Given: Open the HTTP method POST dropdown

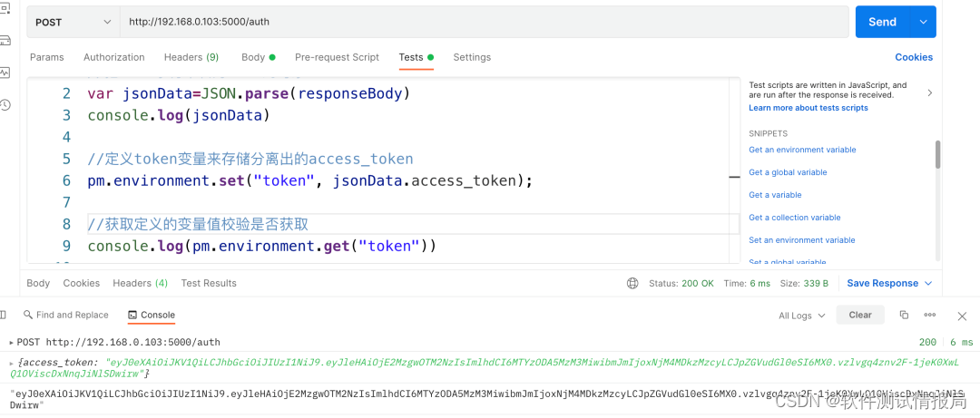Looking at the screenshot, I should (x=73, y=22).
